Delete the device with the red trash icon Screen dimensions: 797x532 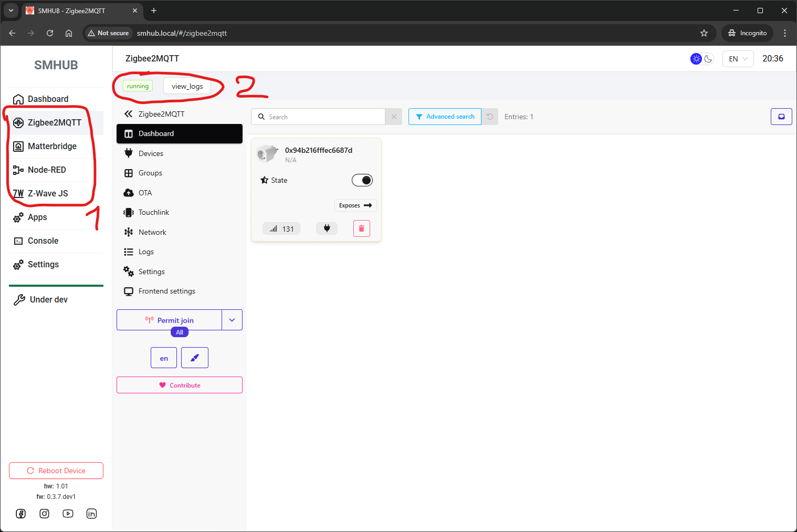pos(361,228)
